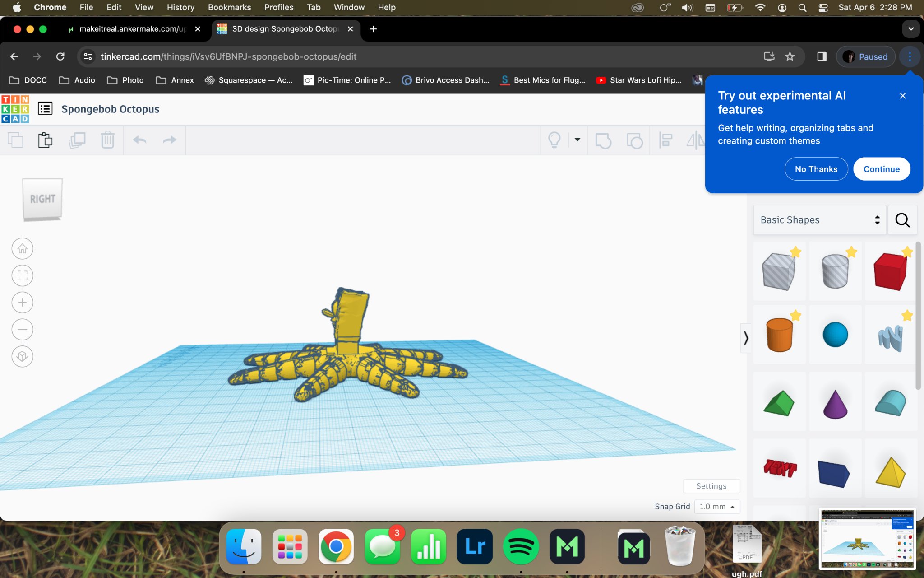Switch to the makeitreal.ankermake.com tab
Screen dimensions: 924x578
[x=132, y=29]
